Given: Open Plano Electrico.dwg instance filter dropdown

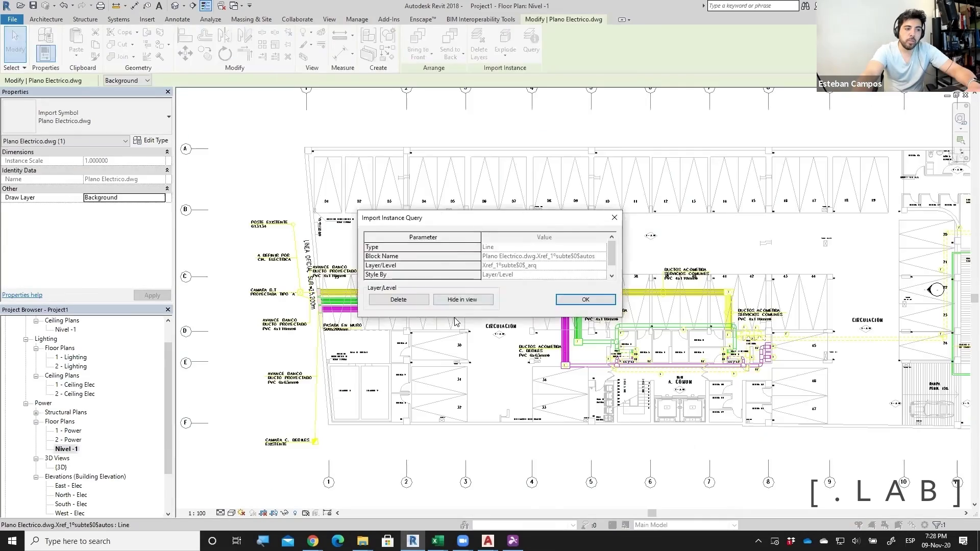Looking at the screenshot, I should (125, 141).
